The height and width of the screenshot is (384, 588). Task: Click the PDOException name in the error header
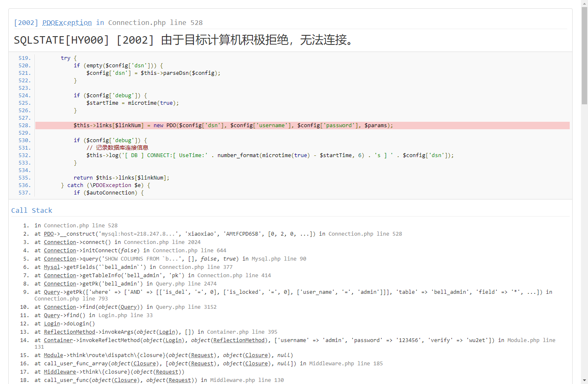tap(67, 23)
